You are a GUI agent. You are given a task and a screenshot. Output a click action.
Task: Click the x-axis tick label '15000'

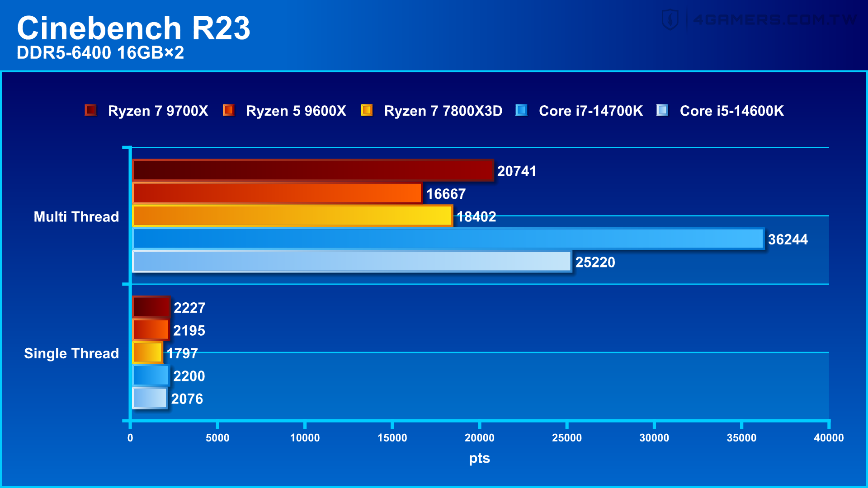click(x=392, y=438)
